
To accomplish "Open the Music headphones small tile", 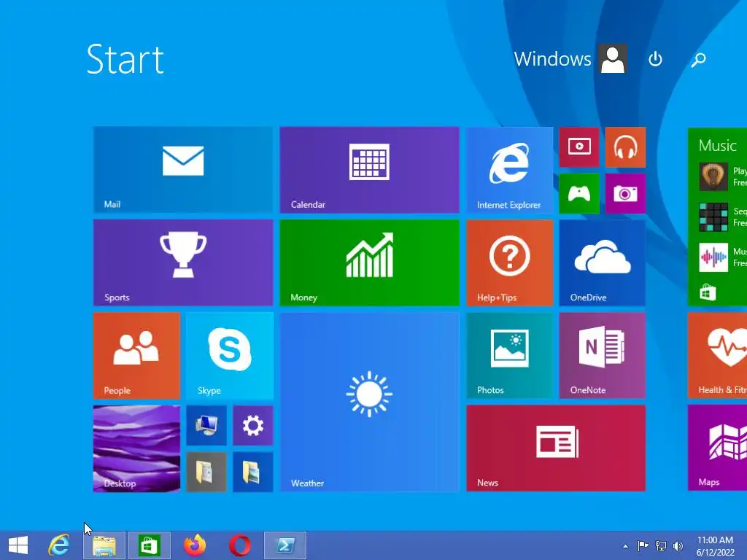I will click(x=625, y=147).
